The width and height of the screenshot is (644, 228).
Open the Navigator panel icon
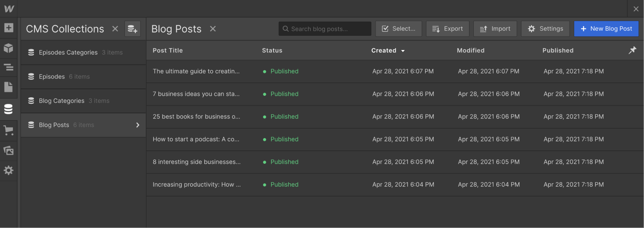point(8,67)
